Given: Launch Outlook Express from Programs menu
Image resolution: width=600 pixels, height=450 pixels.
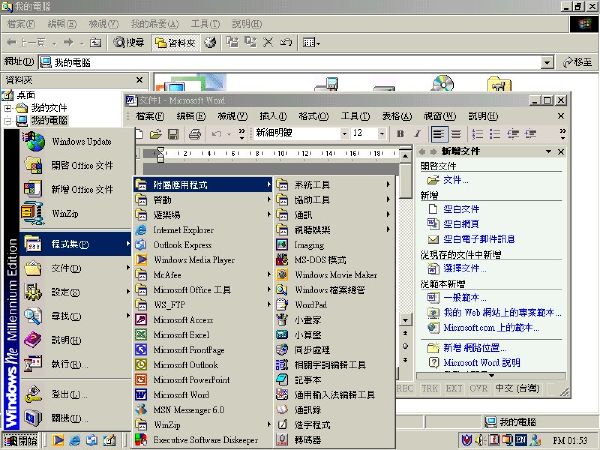Looking at the screenshot, I should [x=203, y=245].
